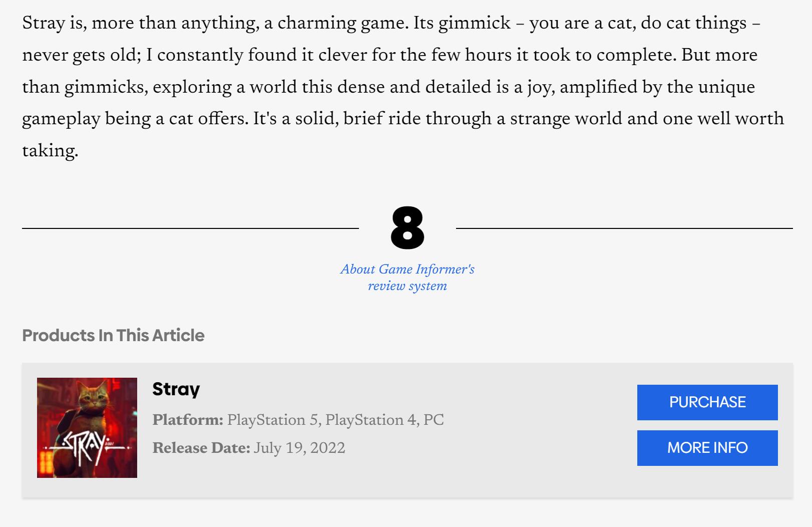812x527 pixels.
Task: Click the horizontal line right of score
Action: (624, 228)
